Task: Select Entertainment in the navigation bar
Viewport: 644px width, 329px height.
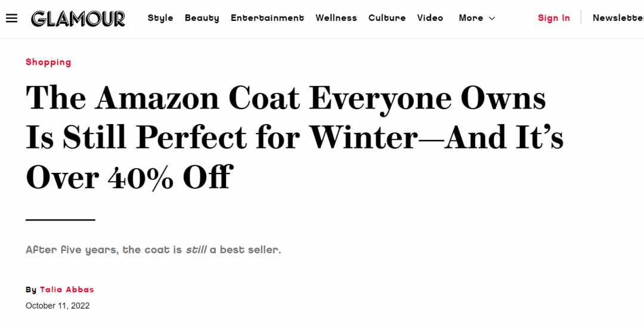Action: 267,18
